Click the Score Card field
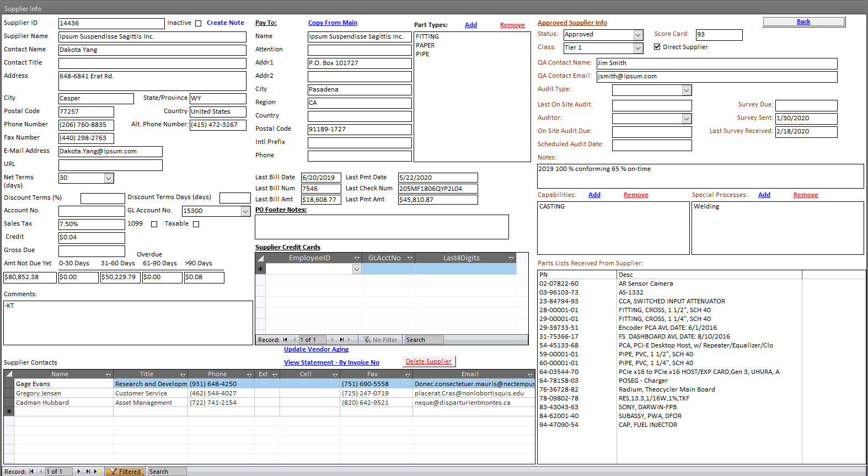868x476 pixels. click(719, 35)
